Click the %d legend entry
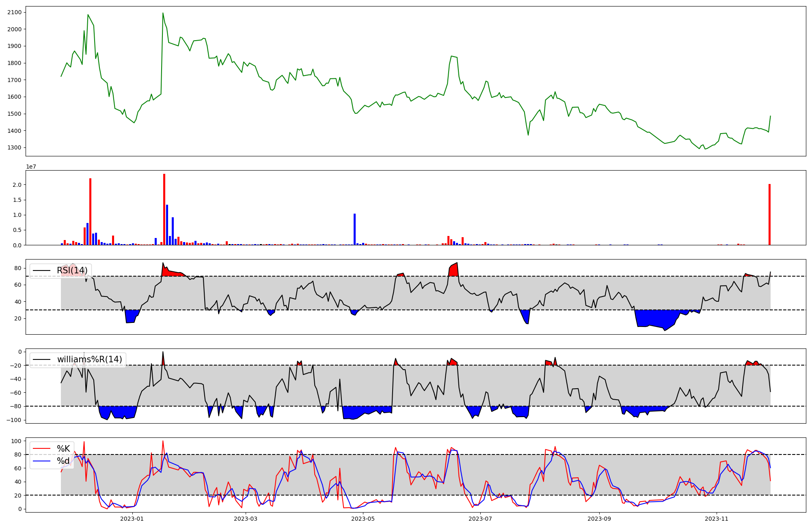 point(63,461)
